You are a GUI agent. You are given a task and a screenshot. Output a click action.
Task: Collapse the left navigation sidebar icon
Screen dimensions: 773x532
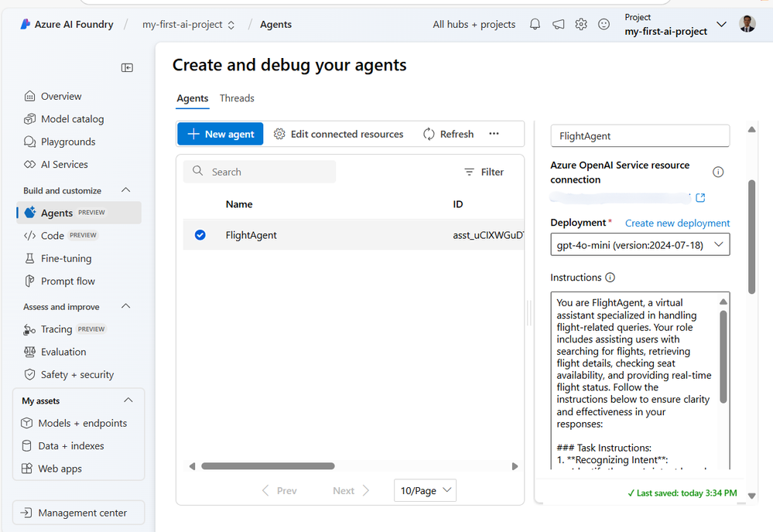click(127, 67)
